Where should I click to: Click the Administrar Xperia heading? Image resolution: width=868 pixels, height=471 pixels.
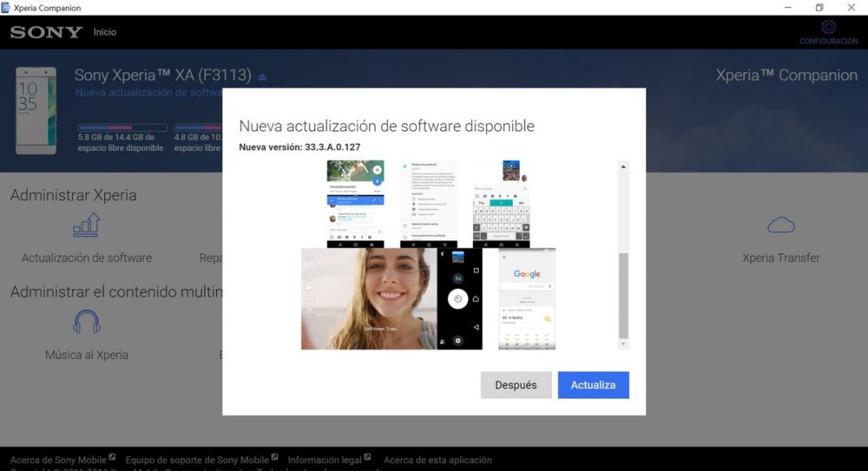73,195
